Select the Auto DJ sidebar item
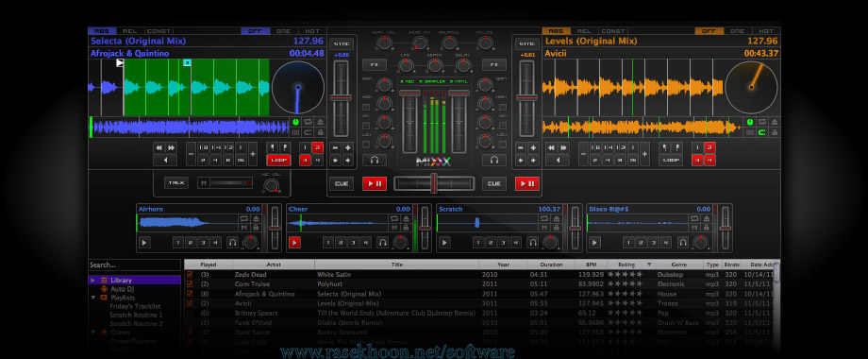Image resolution: width=868 pixels, height=359 pixels. point(123,289)
